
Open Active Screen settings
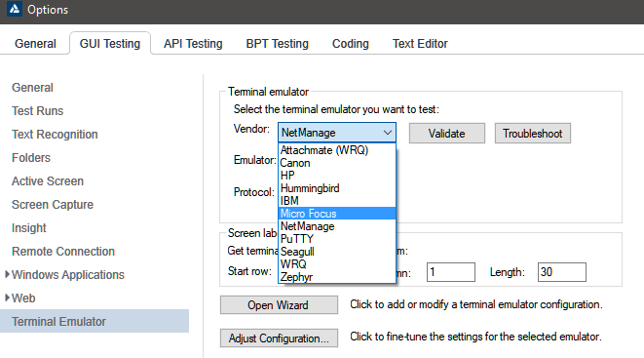pos(48,181)
